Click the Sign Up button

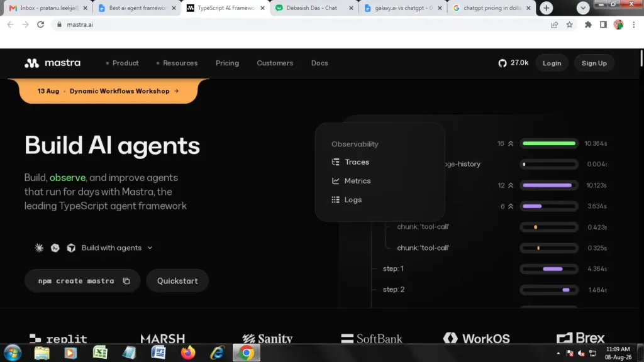tap(594, 63)
